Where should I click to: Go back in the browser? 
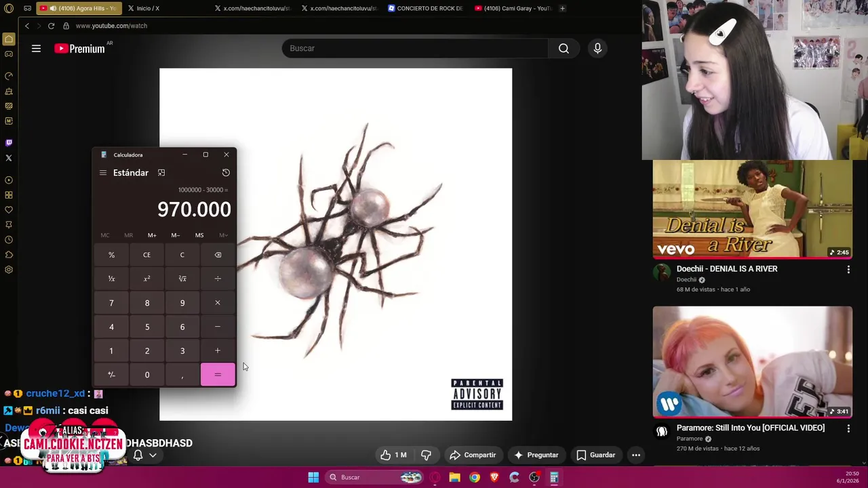pyautogui.click(x=27, y=26)
